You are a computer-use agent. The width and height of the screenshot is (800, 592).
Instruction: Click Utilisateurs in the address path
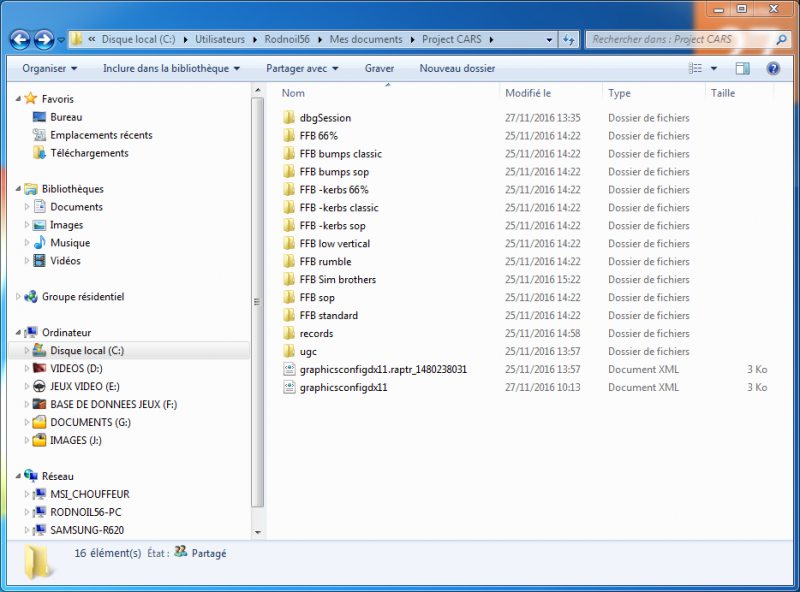click(220, 39)
